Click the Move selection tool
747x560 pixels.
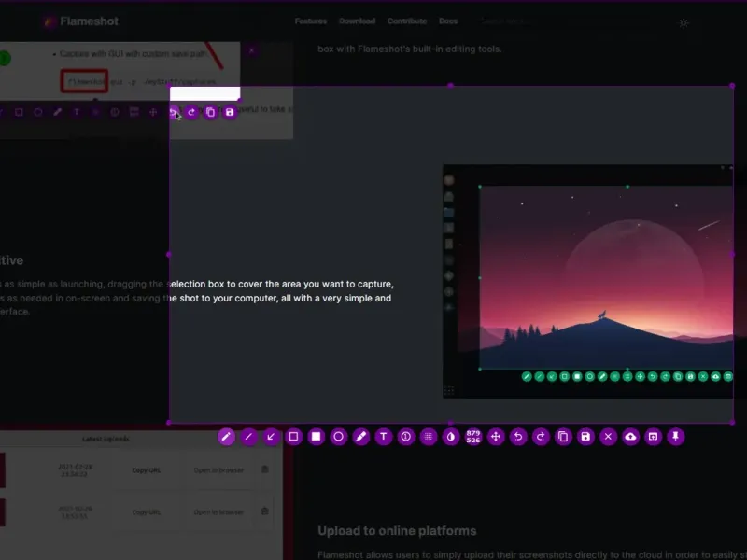click(496, 437)
